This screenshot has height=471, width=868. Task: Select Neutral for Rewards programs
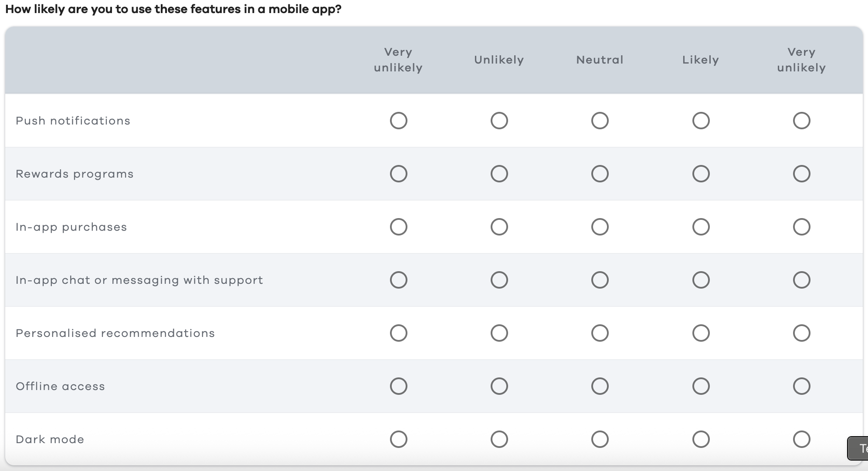[600, 174]
